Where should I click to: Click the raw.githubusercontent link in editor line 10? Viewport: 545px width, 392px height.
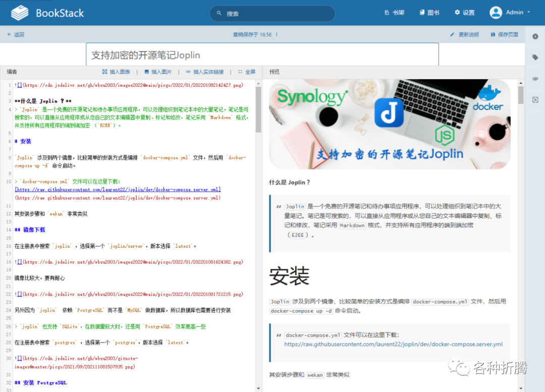[118, 189]
